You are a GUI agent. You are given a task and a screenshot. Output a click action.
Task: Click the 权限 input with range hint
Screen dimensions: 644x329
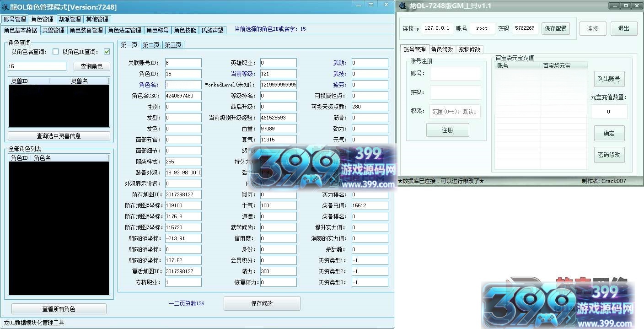click(x=455, y=111)
